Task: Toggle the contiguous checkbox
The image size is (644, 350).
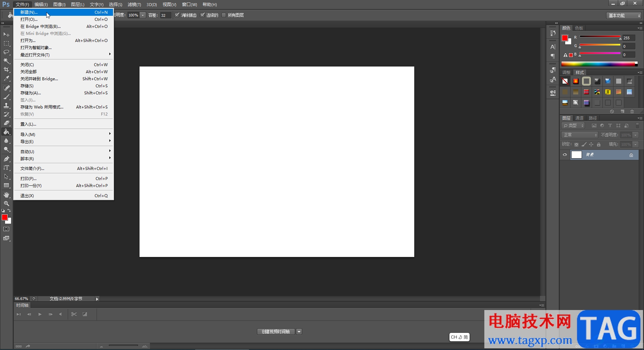Action: click(203, 15)
